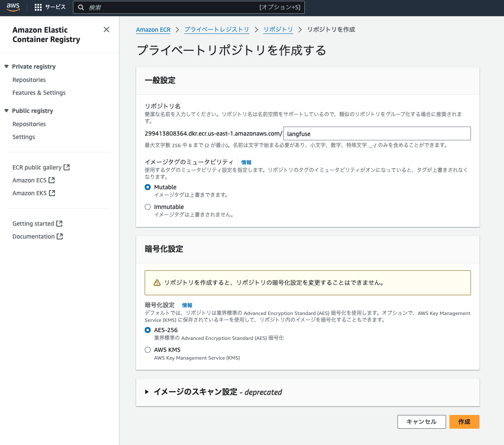Viewport: 504px width, 445px height.
Task: Close the Amazon ECR side panel
Action: pos(106,30)
